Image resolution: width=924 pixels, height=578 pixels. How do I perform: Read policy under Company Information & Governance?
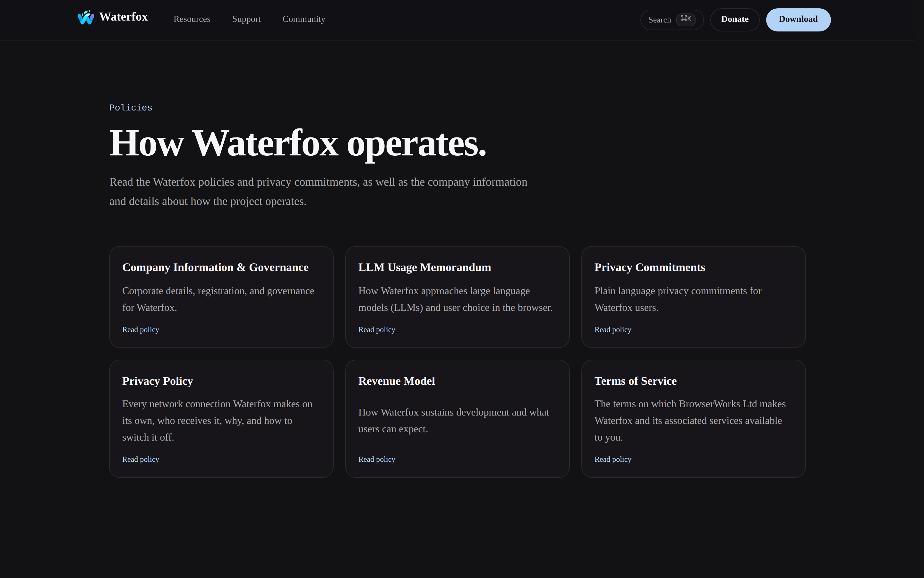141,329
